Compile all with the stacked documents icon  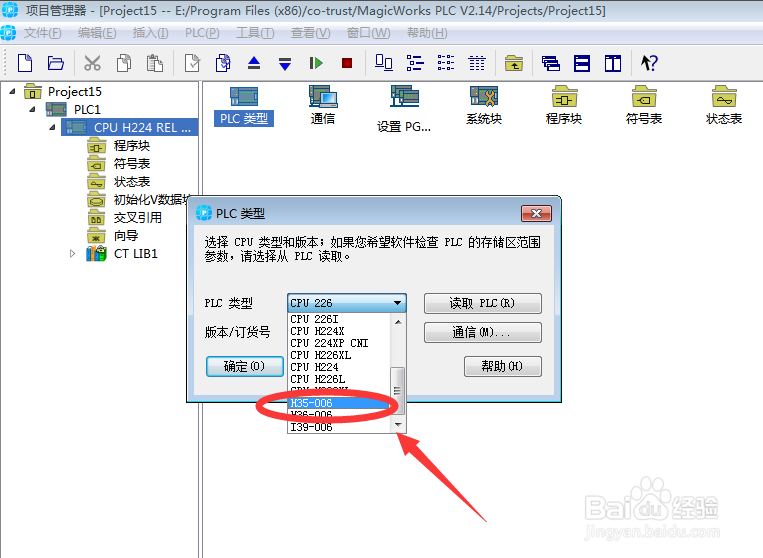[x=223, y=63]
